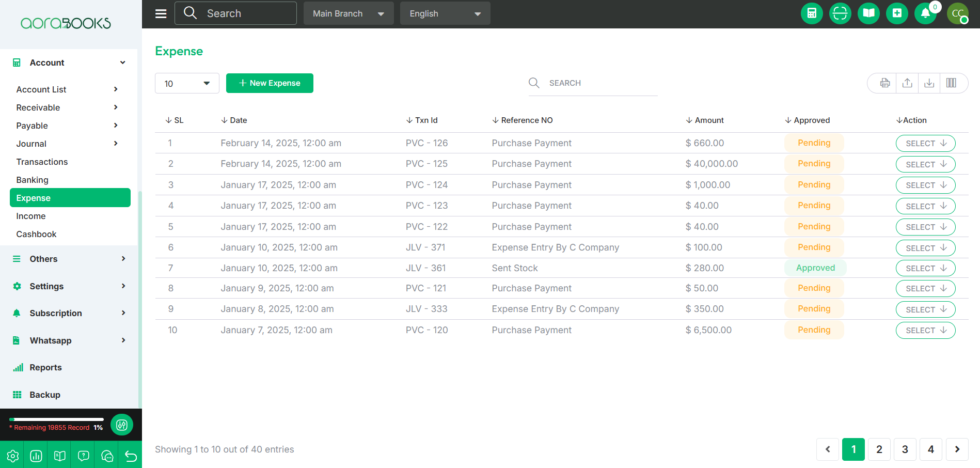Viewport: 980px width, 468px height.
Task: Open Income in sidebar
Action: [x=30, y=216]
